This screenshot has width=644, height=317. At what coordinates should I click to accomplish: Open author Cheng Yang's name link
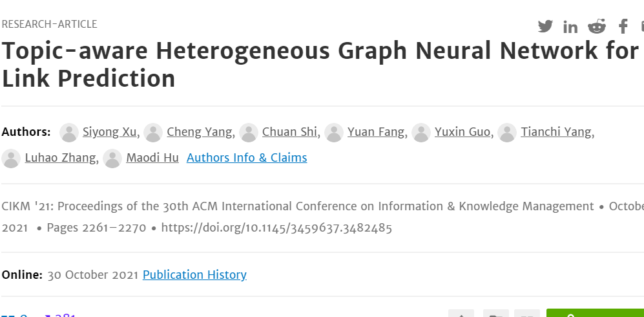coord(199,132)
